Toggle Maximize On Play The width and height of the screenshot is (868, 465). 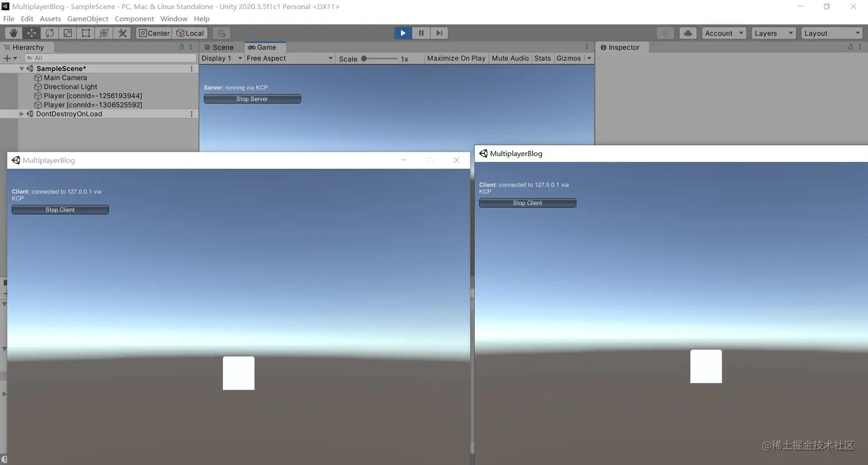pos(456,58)
